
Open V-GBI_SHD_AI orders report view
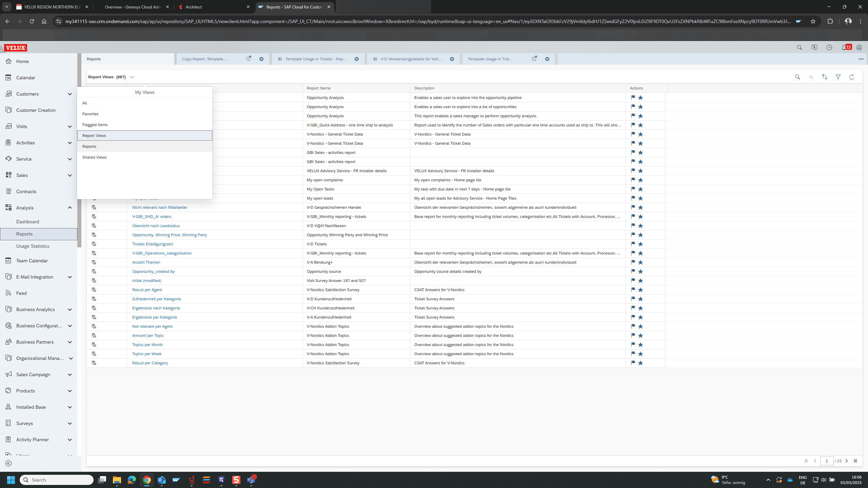tap(152, 217)
